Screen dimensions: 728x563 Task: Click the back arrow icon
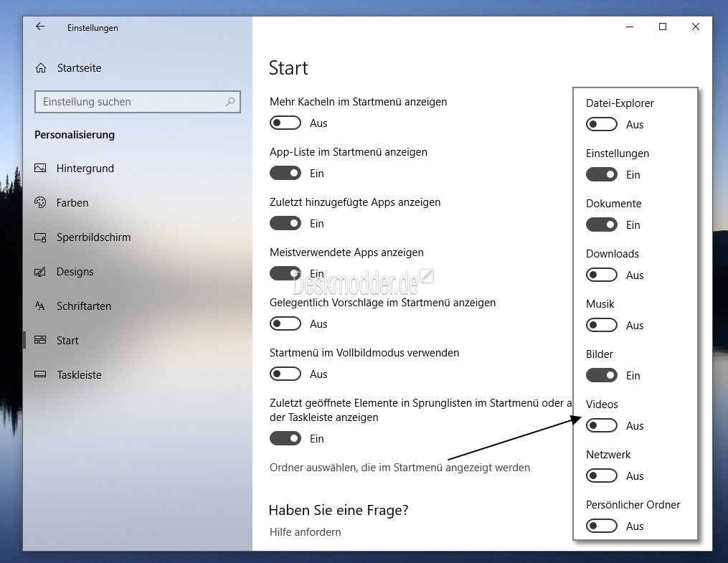click(40, 27)
